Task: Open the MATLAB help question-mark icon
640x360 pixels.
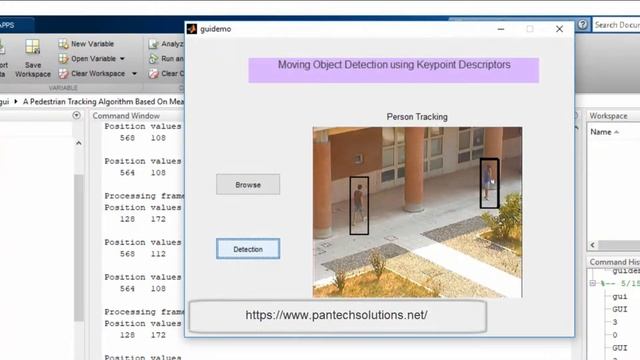Action: click(x=582, y=25)
